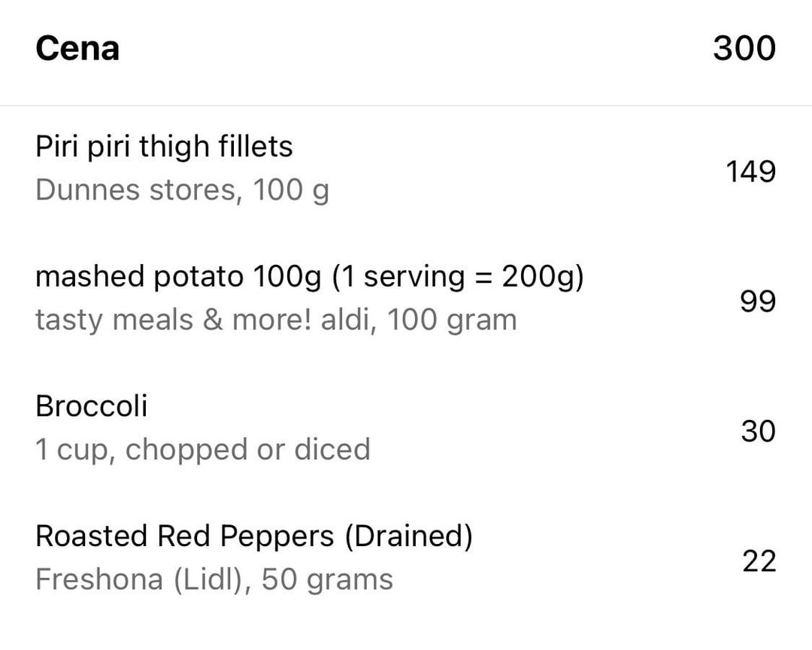This screenshot has width=812, height=650.
Task: Tap the 300 total calories for Cena
Action: [744, 48]
